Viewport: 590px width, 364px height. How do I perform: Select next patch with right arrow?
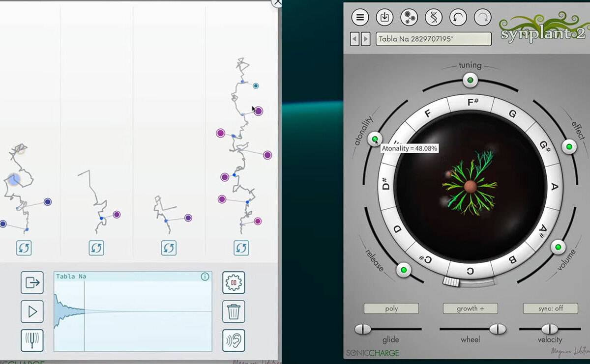pyautogui.click(x=365, y=39)
